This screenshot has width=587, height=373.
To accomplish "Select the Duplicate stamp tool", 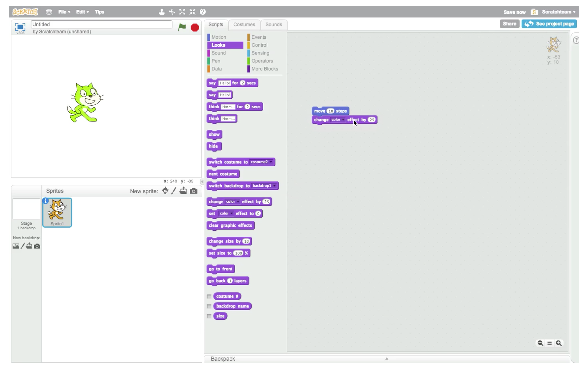I will (x=161, y=12).
